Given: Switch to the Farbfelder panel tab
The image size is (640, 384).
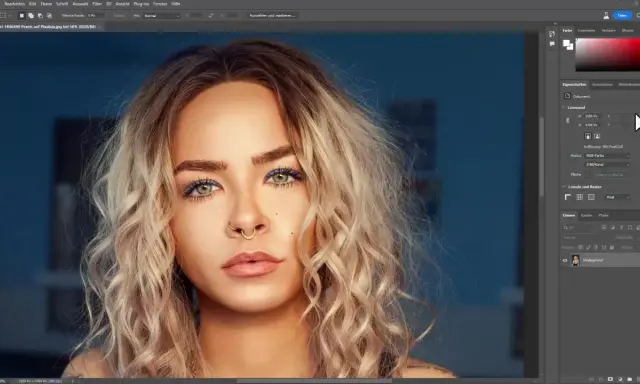Looking at the screenshot, I should pyautogui.click(x=587, y=31).
